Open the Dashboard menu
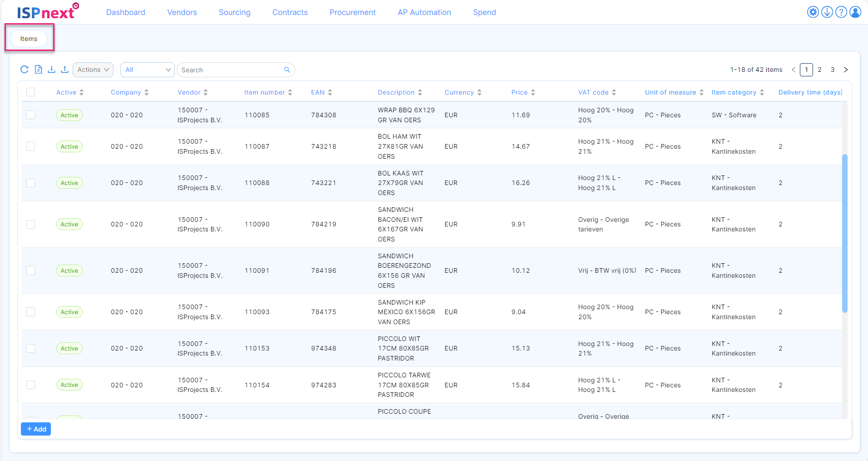This screenshot has width=868, height=461. pos(126,12)
